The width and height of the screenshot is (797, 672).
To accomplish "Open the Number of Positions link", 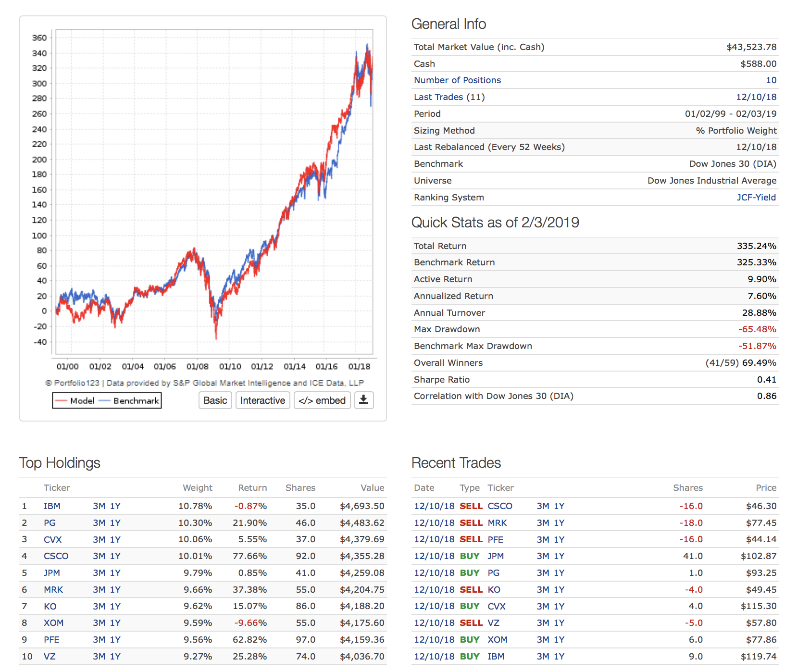I will tap(457, 80).
